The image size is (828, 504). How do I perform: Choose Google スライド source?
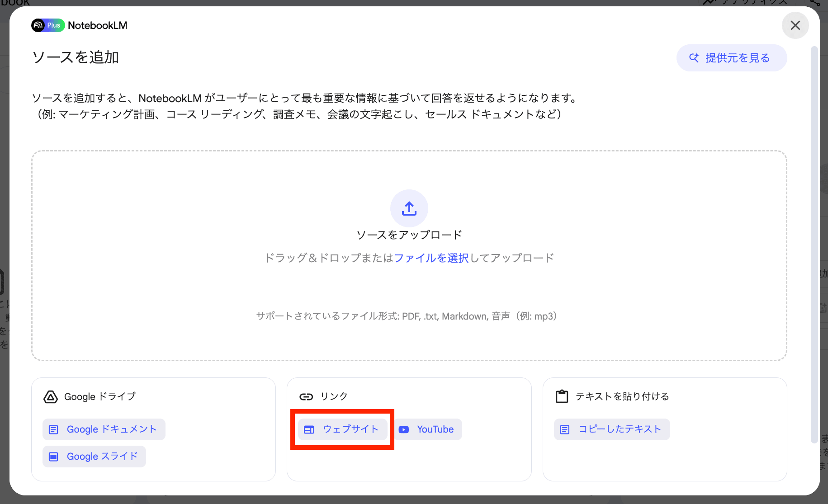coord(94,457)
